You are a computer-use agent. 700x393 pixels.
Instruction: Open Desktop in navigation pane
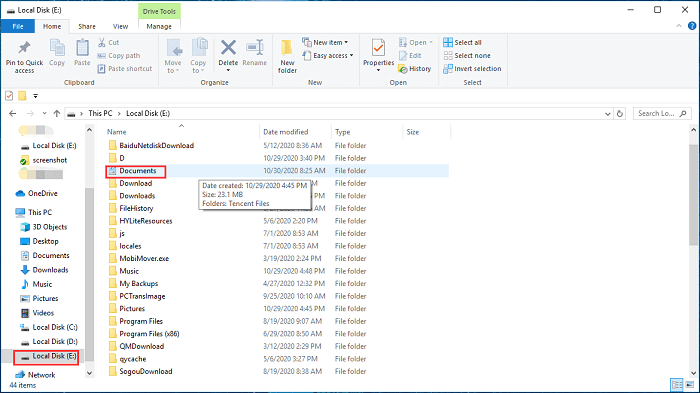point(40,241)
